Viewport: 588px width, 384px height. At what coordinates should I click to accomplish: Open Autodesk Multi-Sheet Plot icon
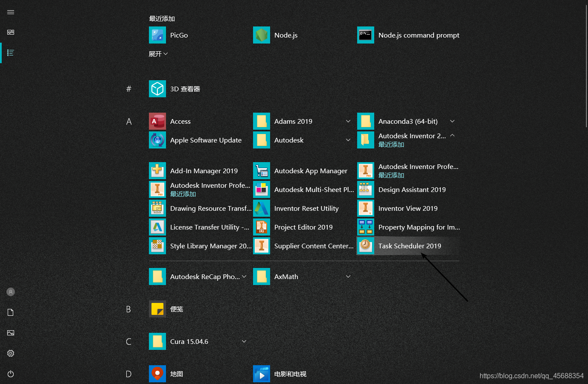pos(262,189)
